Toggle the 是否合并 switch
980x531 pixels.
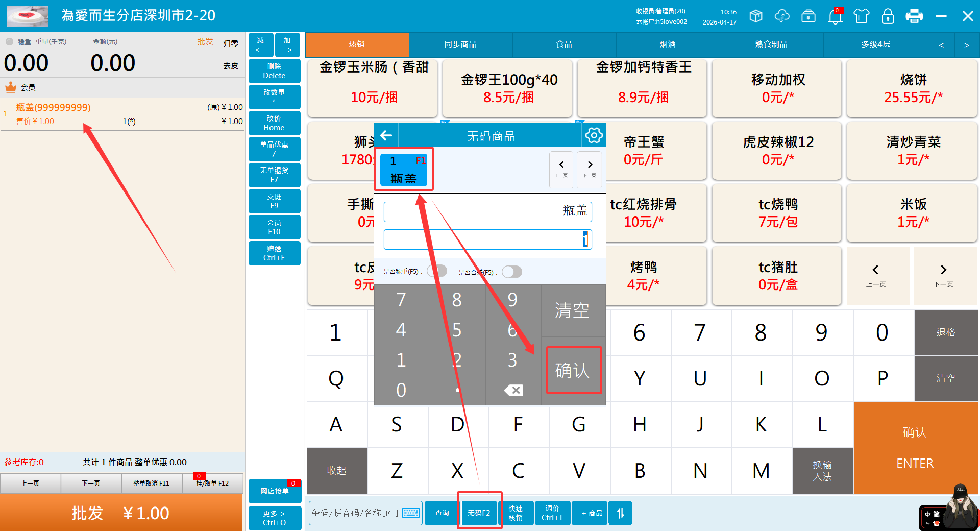pyautogui.click(x=512, y=272)
